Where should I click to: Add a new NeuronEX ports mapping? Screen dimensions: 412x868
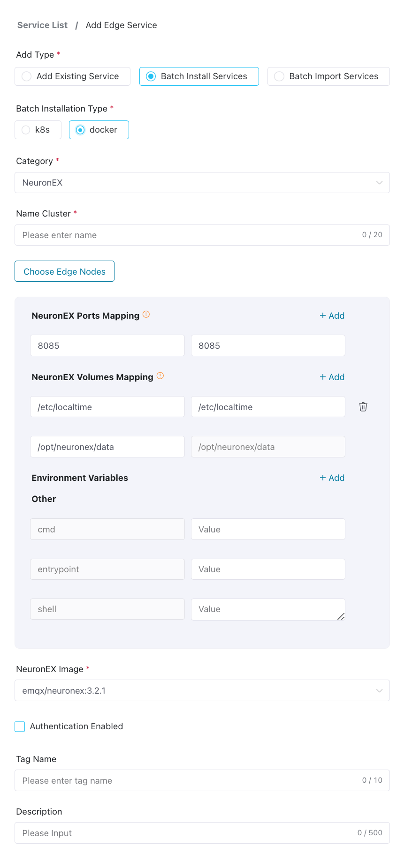click(x=332, y=316)
